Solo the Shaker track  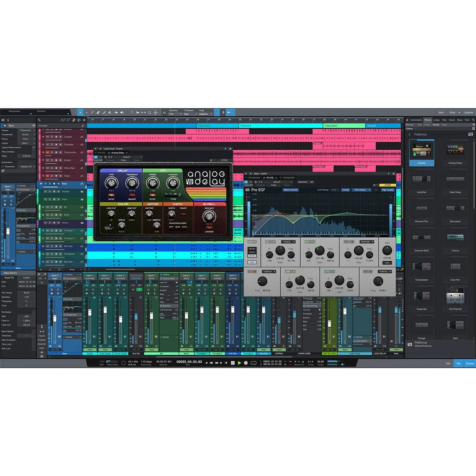(x=52, y=160)
